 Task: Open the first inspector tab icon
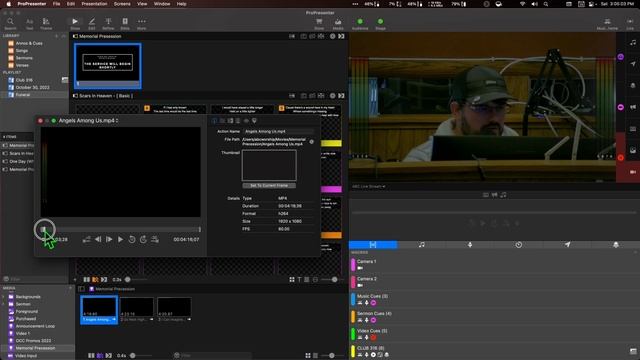click(214, 121)
